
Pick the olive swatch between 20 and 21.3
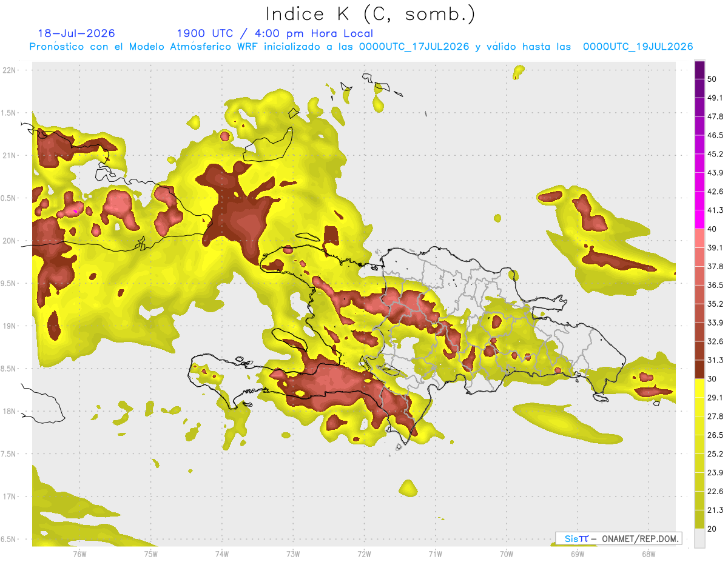(699, 520)
